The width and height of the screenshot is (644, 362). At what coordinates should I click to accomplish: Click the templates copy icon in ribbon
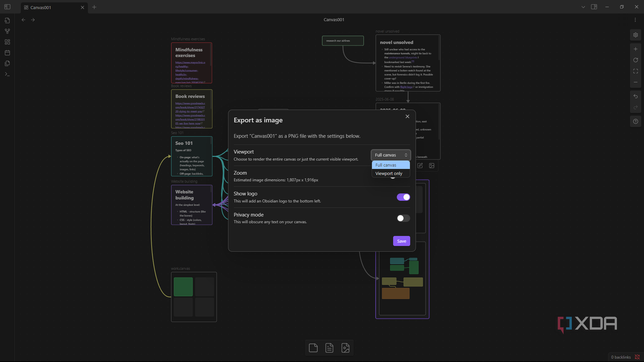pos(7,63)
